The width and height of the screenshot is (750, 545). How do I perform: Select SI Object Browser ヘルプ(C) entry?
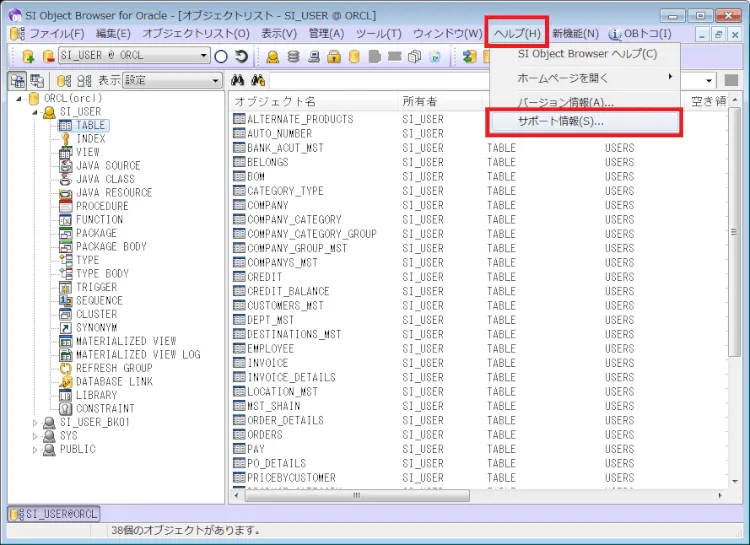click(584, 54)
